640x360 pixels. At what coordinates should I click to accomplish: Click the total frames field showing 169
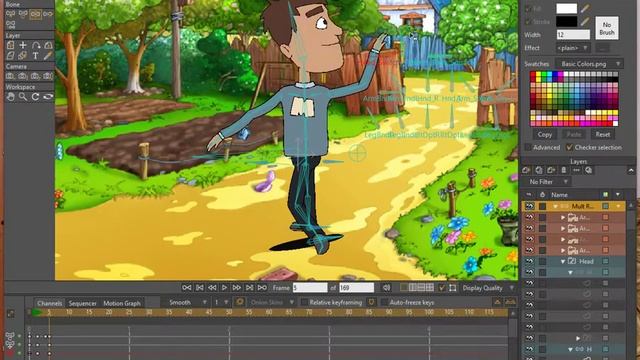(356, 288)
